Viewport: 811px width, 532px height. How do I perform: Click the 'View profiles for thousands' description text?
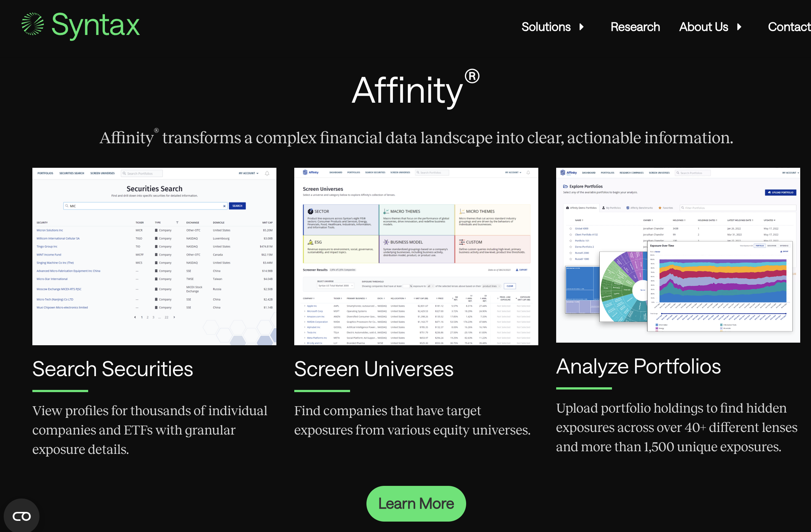(x=150, y=430)
